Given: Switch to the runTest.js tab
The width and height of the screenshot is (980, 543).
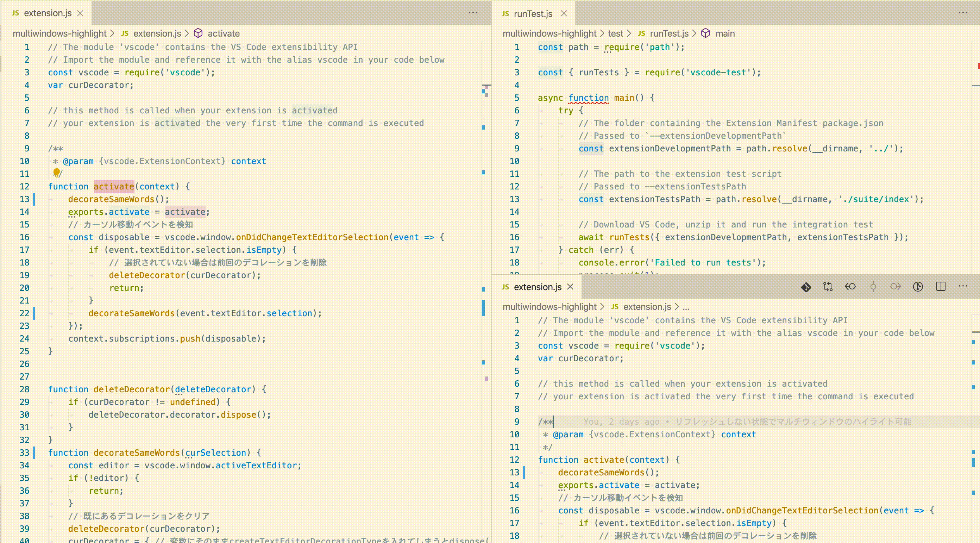Looking at the screenshot, I should coord(533,14).
